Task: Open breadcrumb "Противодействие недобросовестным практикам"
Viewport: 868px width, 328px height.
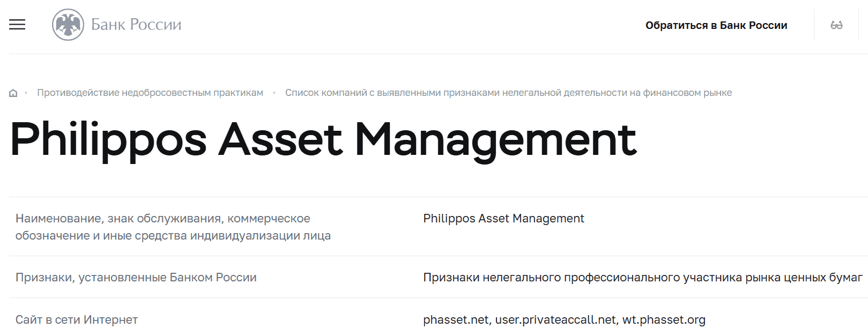Action: tap(150, 92)
